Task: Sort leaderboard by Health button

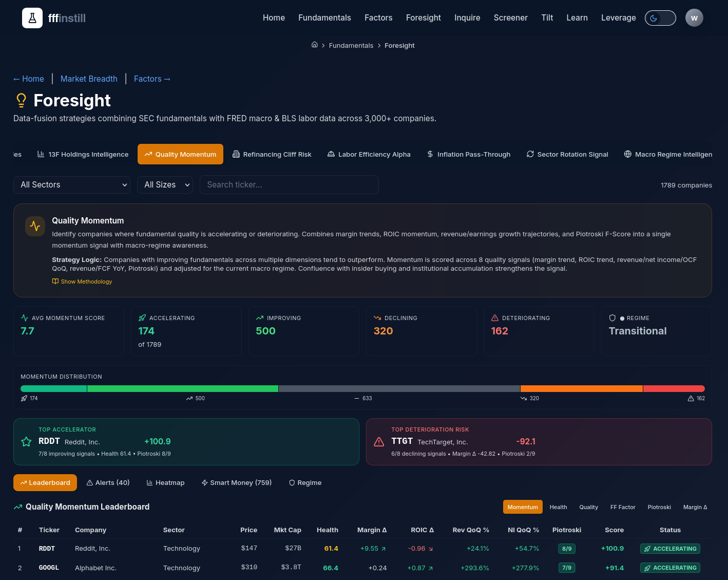Action: point(559,507)
